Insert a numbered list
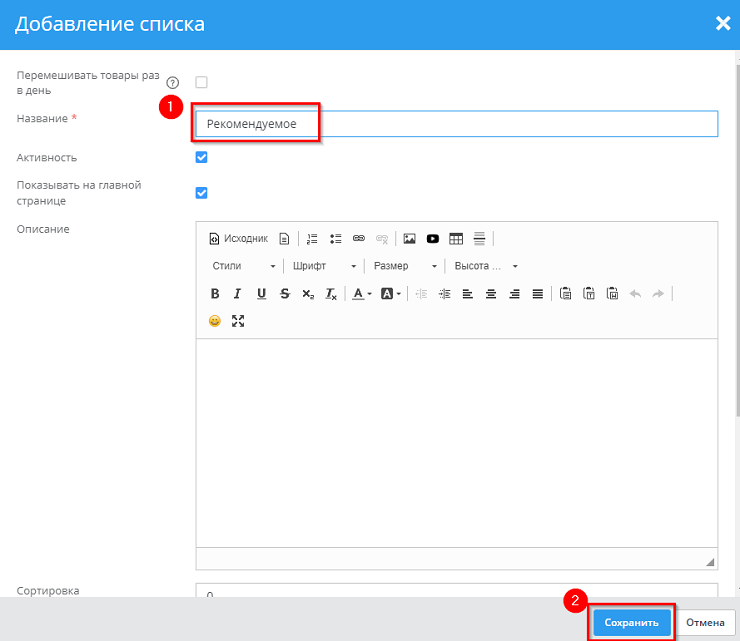 [x=312, y=239]
